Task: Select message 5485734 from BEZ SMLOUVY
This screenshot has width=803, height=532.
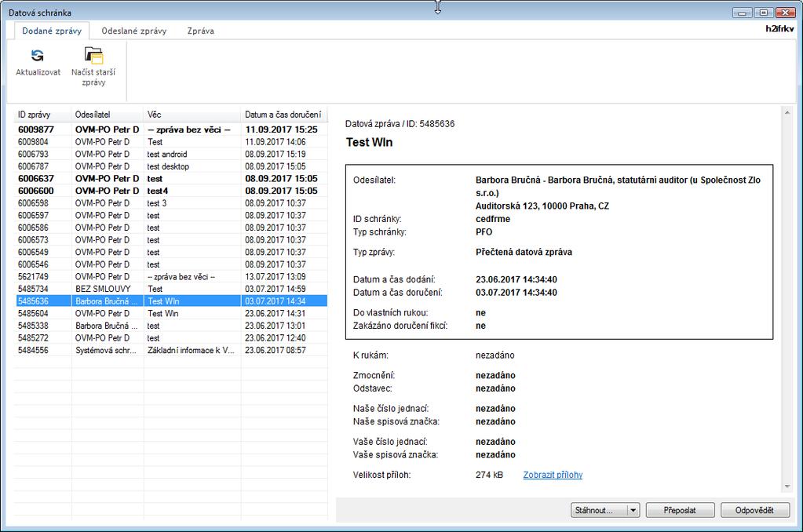Action: (171, 289)
